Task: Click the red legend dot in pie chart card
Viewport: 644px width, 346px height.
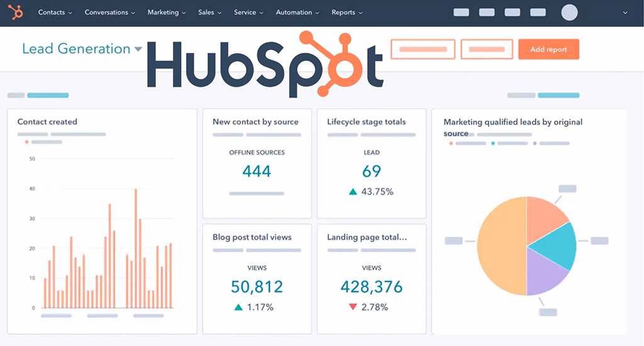Action: (451, 143)
